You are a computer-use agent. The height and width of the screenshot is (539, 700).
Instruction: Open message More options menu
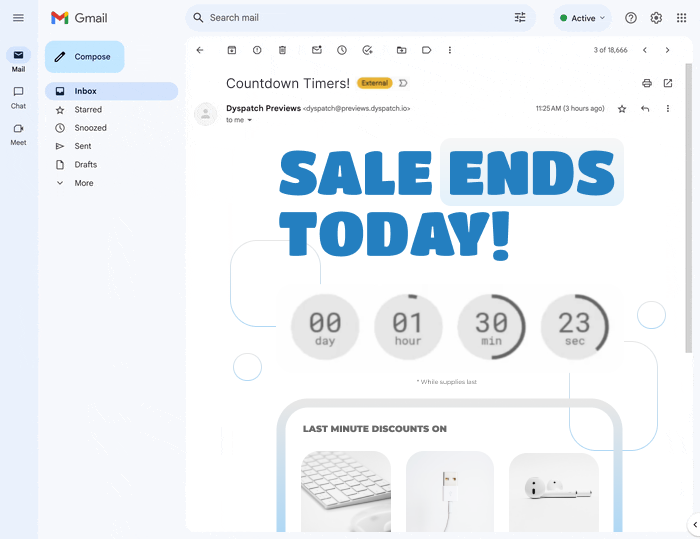click(x=668, y=109)
